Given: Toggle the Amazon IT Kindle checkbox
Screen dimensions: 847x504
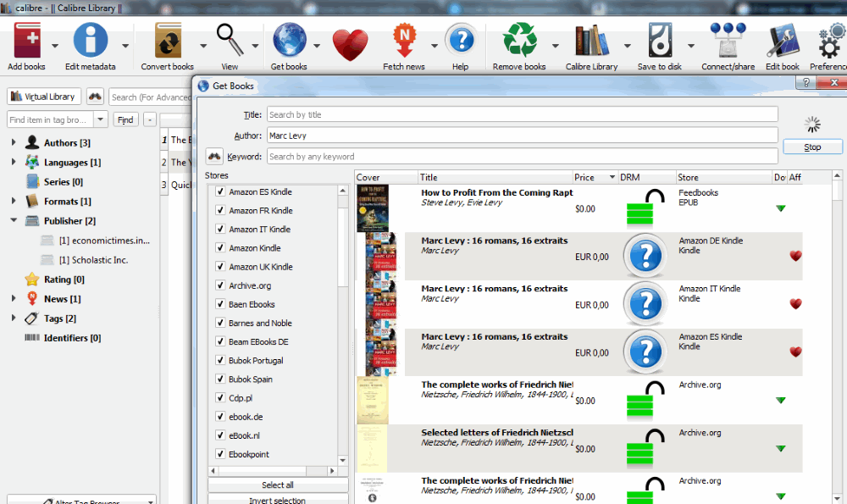Looking at the screenshot, I should coord(220,229).
